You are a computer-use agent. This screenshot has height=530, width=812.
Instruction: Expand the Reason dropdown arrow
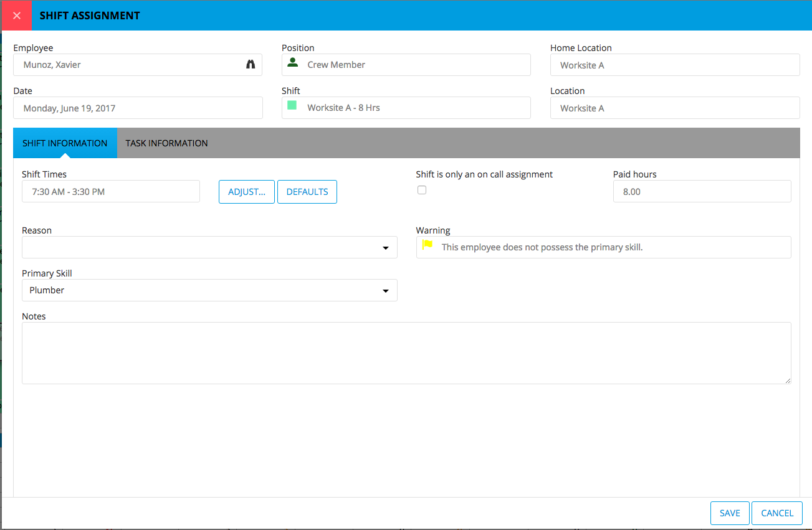click(x=386, y=248)
